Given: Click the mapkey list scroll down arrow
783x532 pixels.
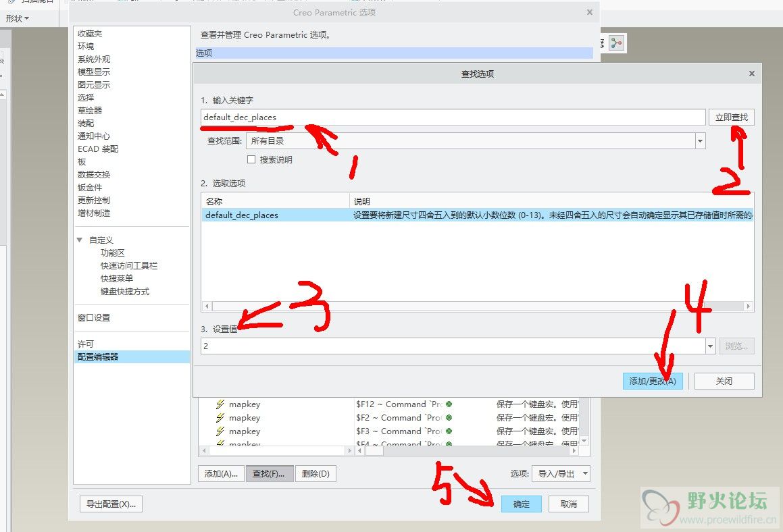Looking at the screenshot, I should [x=584, y=441].
